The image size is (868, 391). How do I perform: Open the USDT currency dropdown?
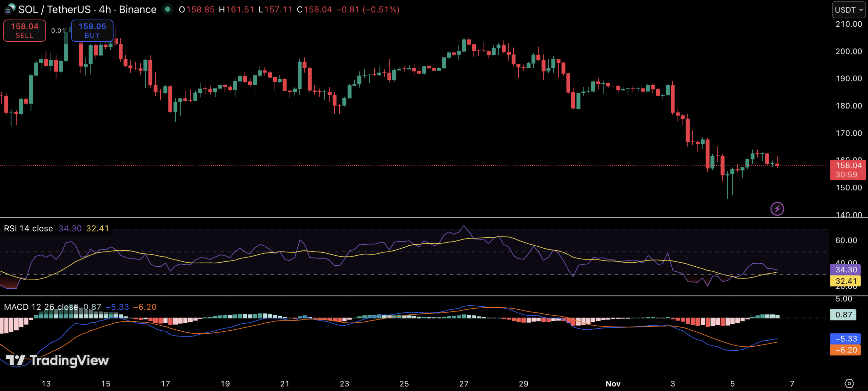[848, 10]
